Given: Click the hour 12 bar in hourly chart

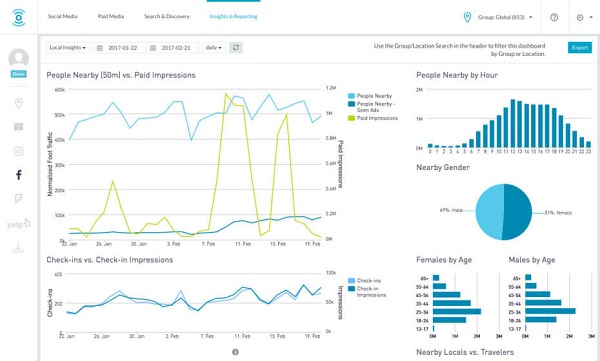Looking at the screenshot, I should (x=513, y=124).
